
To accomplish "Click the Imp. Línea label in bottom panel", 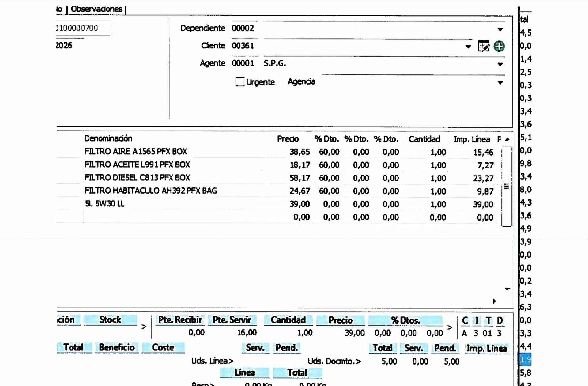I will pyautogui.click(x=487, y=349).
